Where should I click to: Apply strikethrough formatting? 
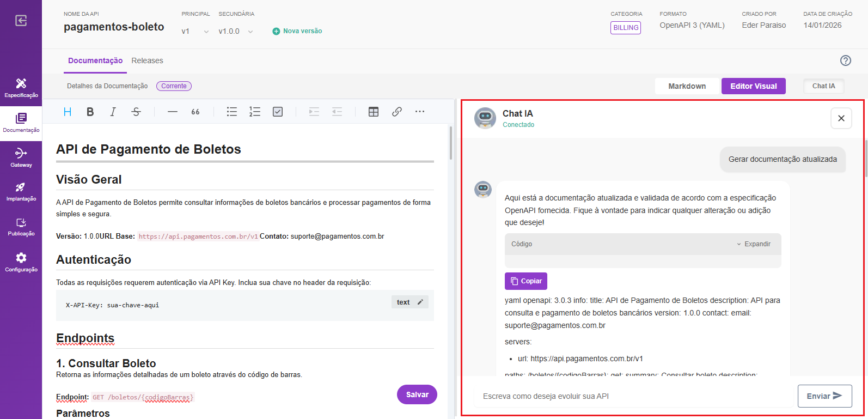pos(136,112)
